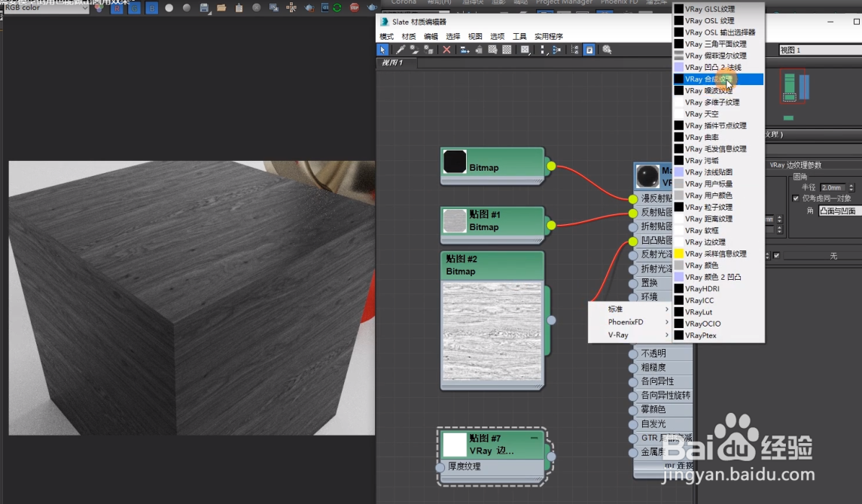Click the save image floppy icon
The width and height of the screenshot is (862, 504).
204,8
